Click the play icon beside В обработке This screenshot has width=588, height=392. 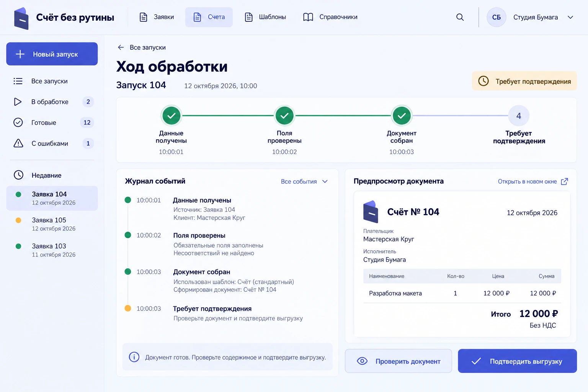click(18, 102)
